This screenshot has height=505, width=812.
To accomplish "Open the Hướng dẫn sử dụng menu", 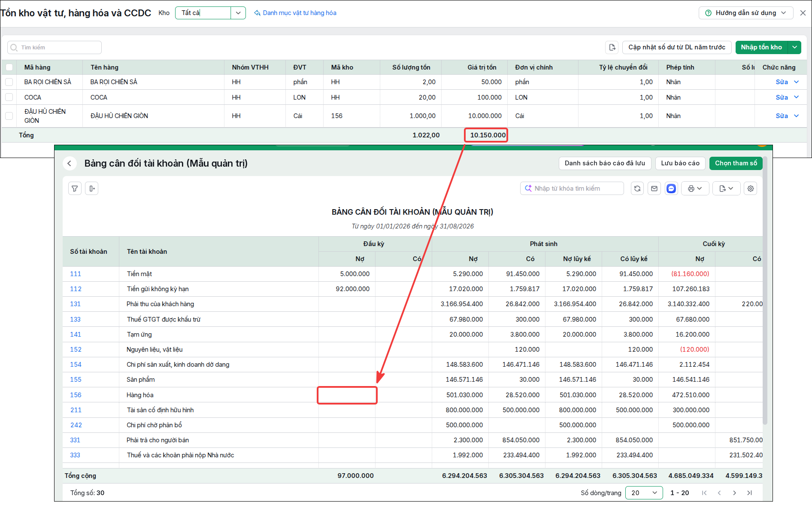I will click(746, 13).
